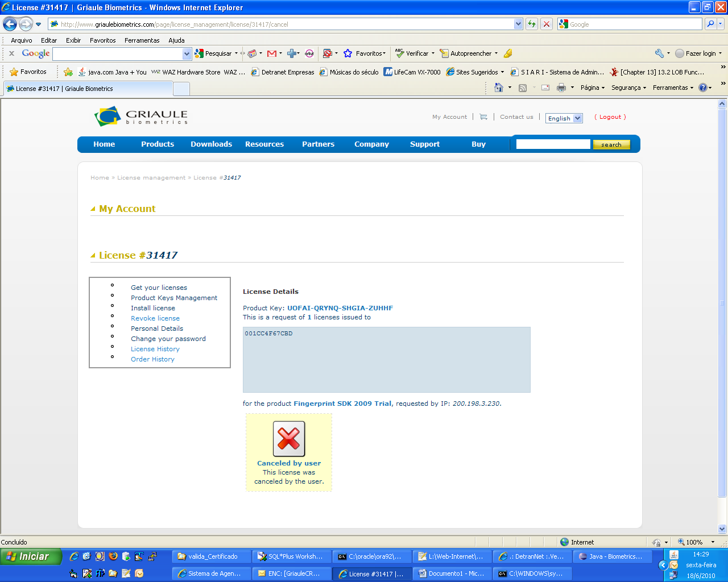This screenshot has height=582, width=728.
Task: Open the Favoritos menu in the menu bar
Action: click(103, 40)
